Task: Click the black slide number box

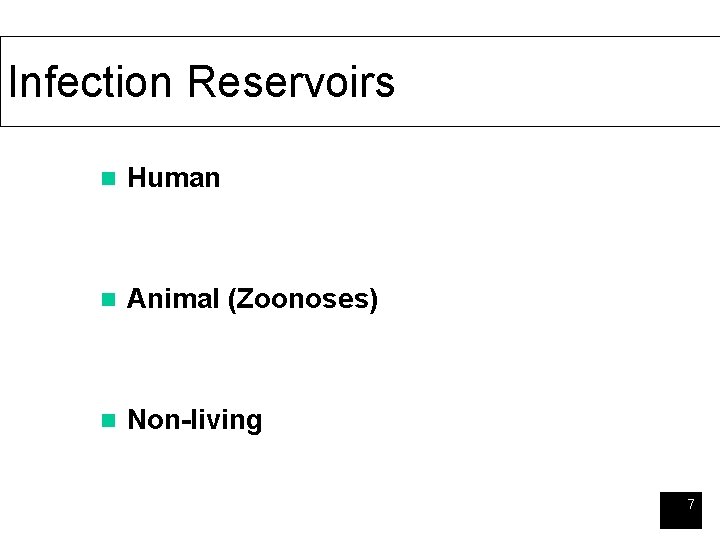Action: pos(681,510)
